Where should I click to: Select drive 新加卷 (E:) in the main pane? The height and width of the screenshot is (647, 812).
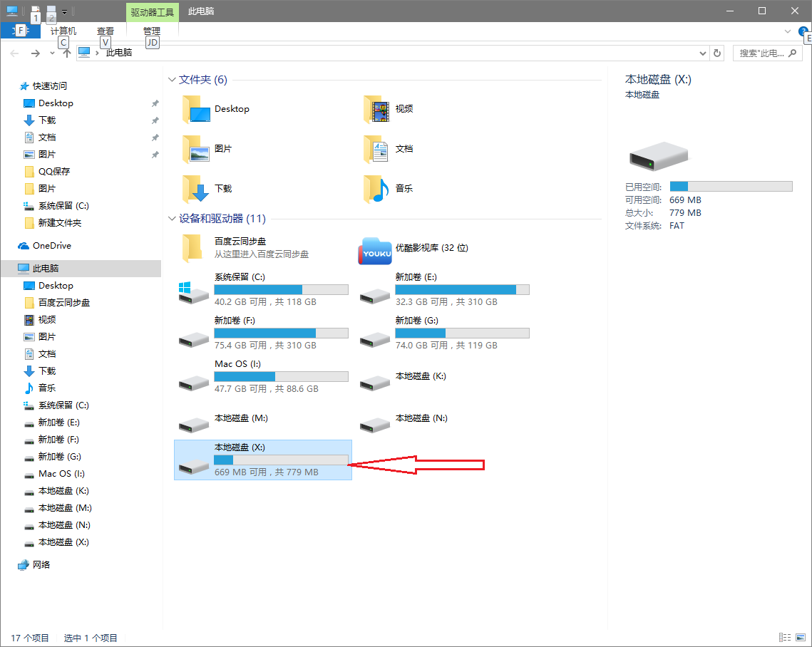444,289
